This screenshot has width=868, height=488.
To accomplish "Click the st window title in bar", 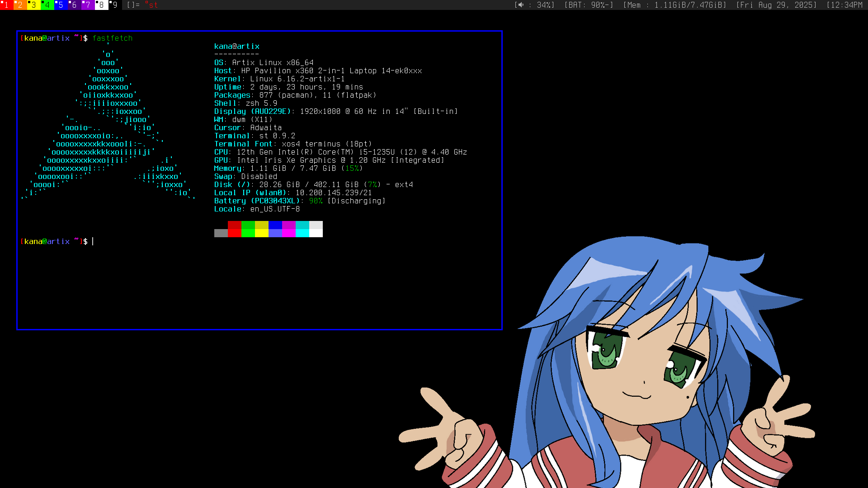I will 151,5.
